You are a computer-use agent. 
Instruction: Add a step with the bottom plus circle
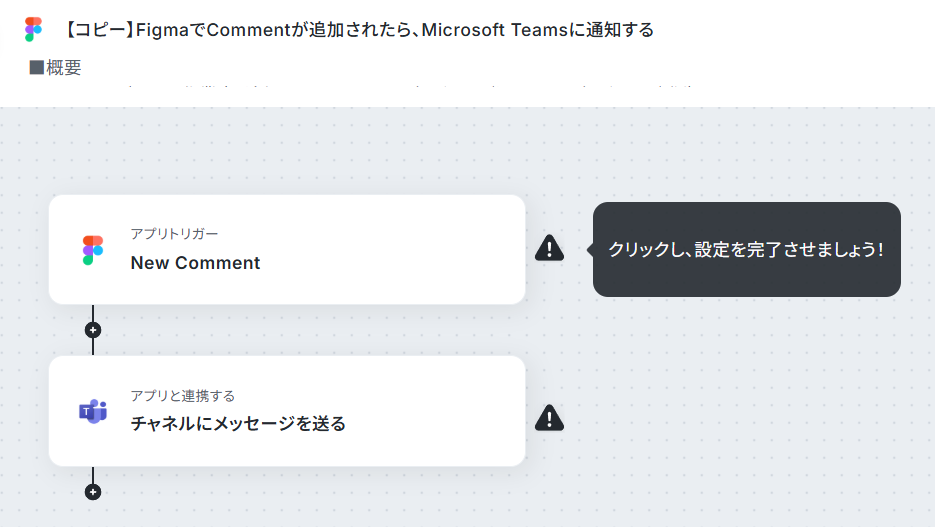click(92, 492)
